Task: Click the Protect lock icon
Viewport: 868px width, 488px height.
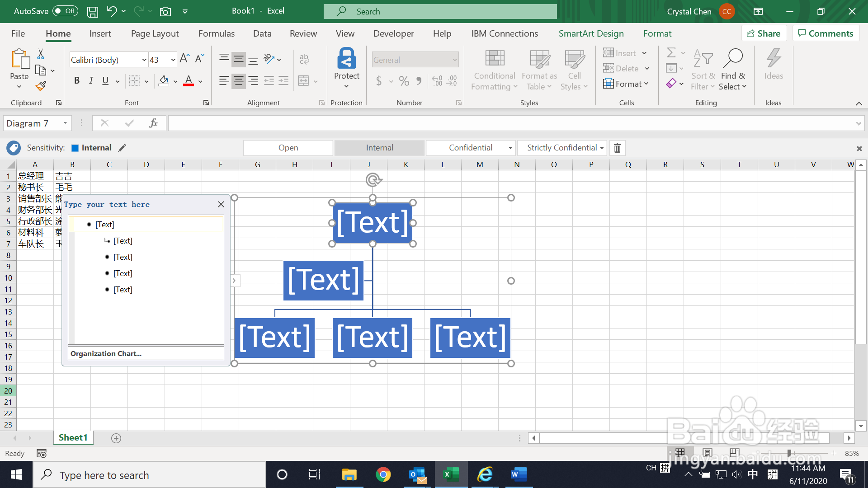Action: 346,59
